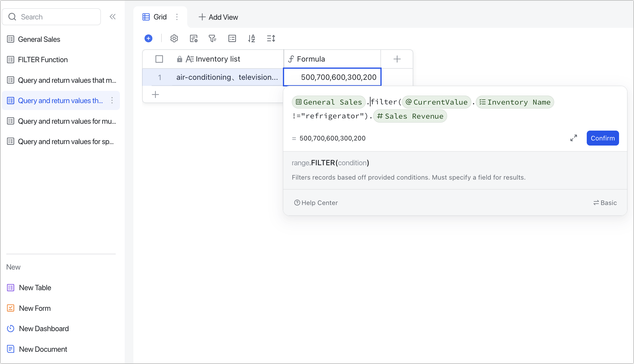Open the settings gear in toolbar
The height and width of the screenshot is (364, 634).
click(174, 38)
